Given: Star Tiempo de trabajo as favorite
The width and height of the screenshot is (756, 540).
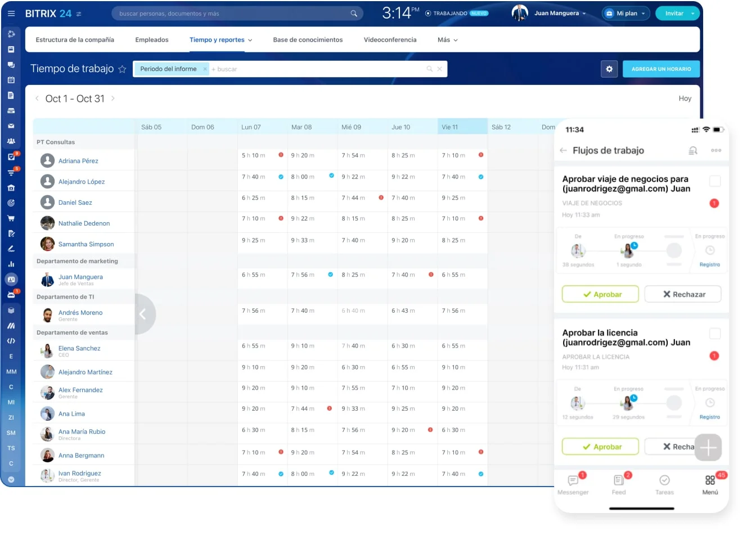Looking at the screenshot, I should (x=122, y=69).
